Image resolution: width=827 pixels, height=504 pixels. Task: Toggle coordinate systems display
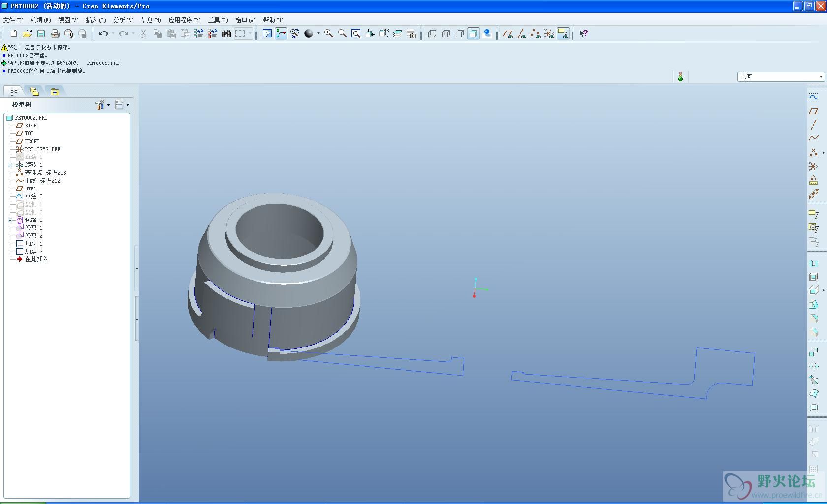549,33
